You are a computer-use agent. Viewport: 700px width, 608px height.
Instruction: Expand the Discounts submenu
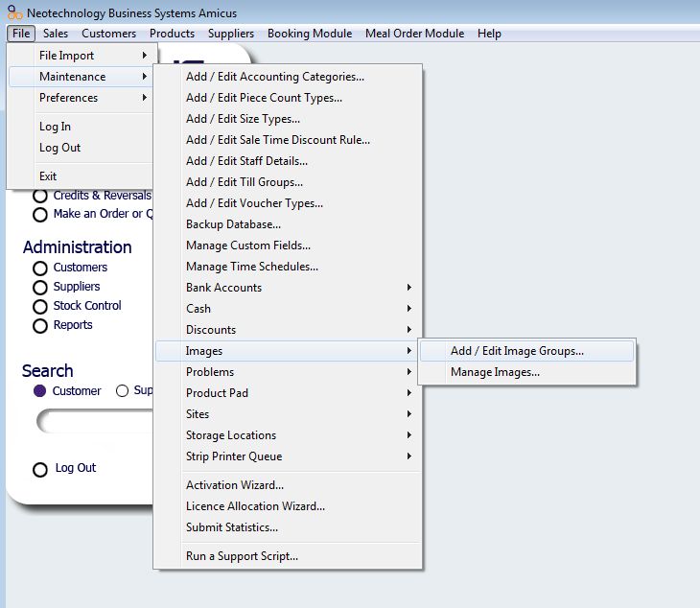pos(288,330)
